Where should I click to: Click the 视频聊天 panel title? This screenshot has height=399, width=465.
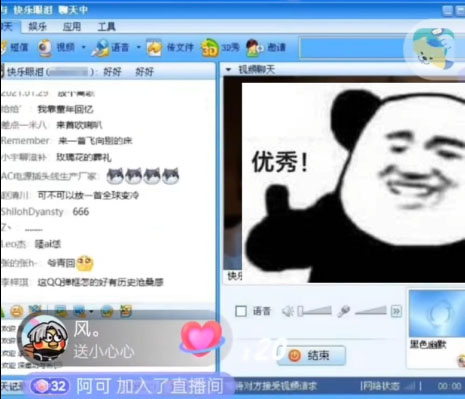pos(256,70)
